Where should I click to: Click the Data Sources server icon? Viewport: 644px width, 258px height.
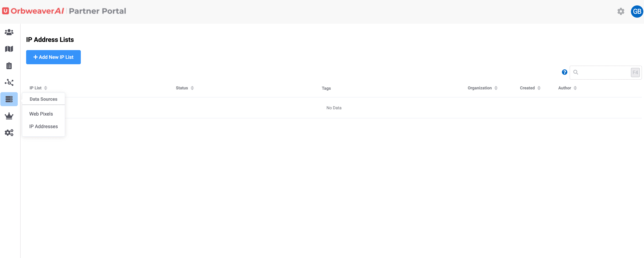(9, 99)
